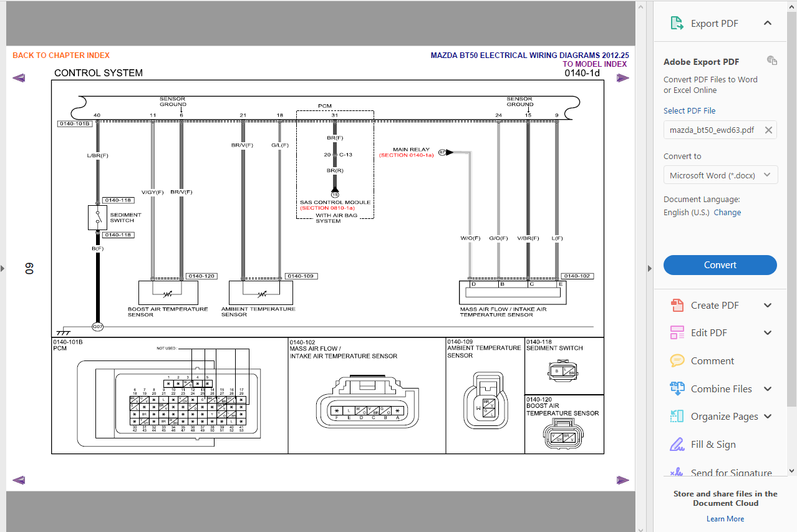Viewport: 797px width, 532px height.
Task: Remove the selected file mazda_bt50_ewd63.pdf
Action: [768, 130]
